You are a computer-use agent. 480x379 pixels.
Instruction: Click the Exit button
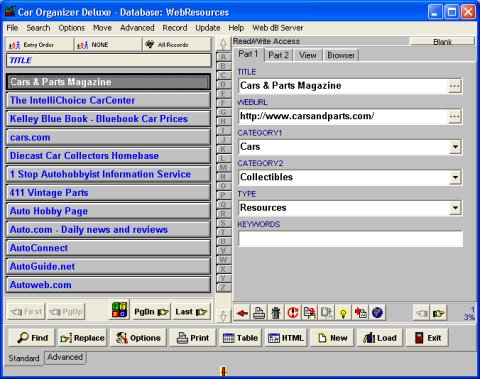[x=428, y=338]
